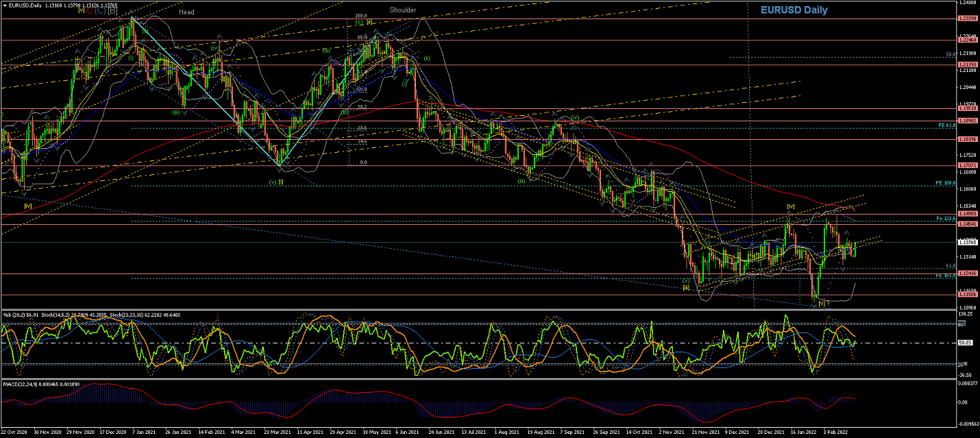This screenshot has width=980, height=438.
Task: Click the red C wave label
Action: (x=90, y=11)
